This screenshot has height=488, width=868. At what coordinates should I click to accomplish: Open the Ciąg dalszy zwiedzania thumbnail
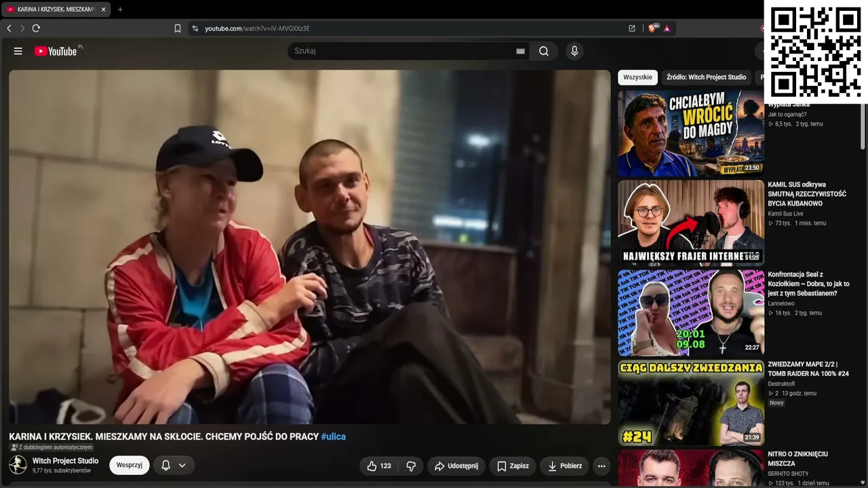click(691, 403)
